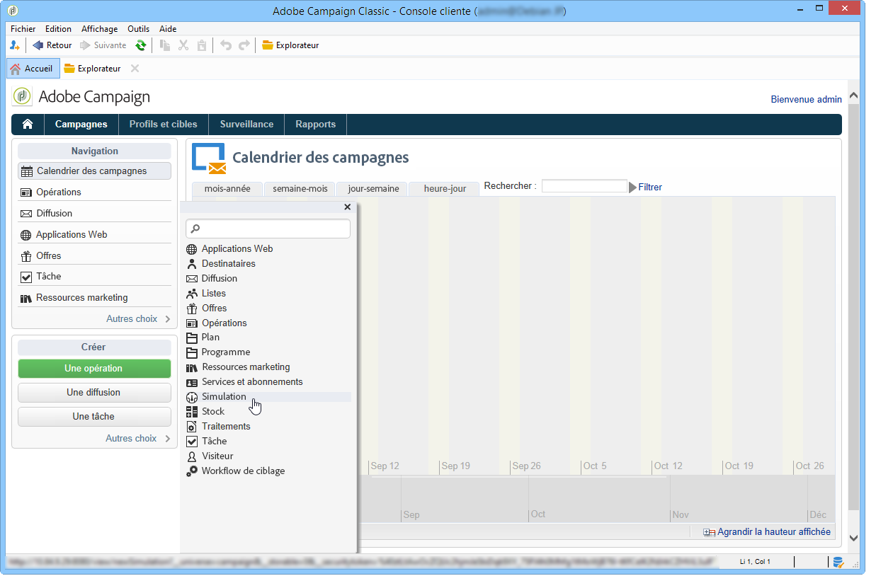Click the paste icon in toolbar

(202, 45)
